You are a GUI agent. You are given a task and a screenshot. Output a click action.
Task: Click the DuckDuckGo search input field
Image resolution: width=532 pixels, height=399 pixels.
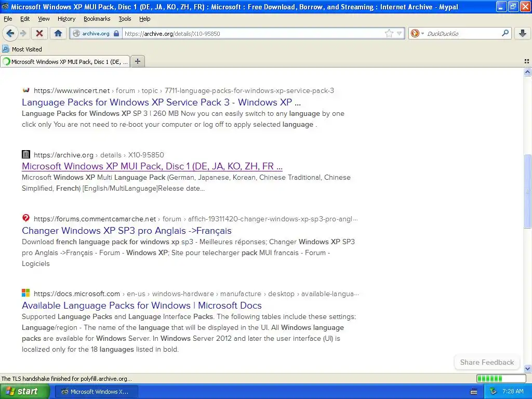pos(463,34)
